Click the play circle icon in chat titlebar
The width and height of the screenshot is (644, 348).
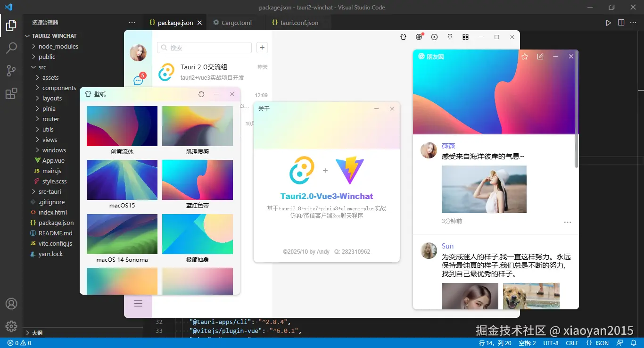pyautogui.click(x=434, y=37)
